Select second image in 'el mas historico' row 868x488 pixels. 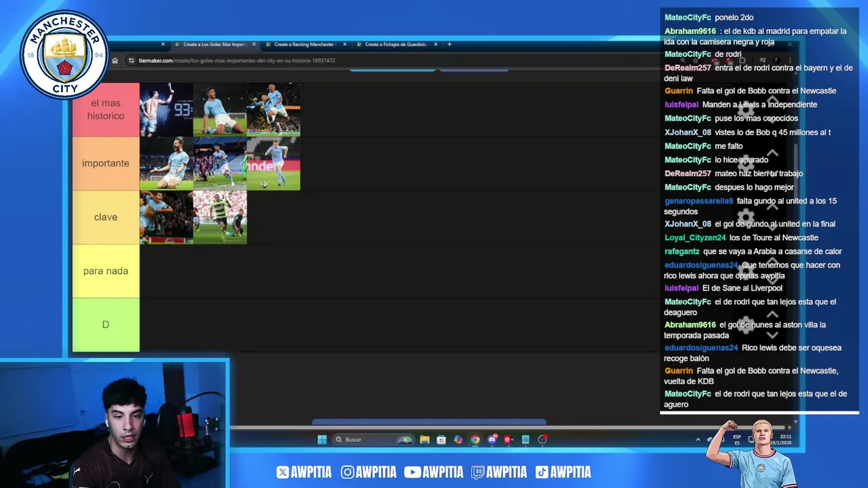coord(220,110)
